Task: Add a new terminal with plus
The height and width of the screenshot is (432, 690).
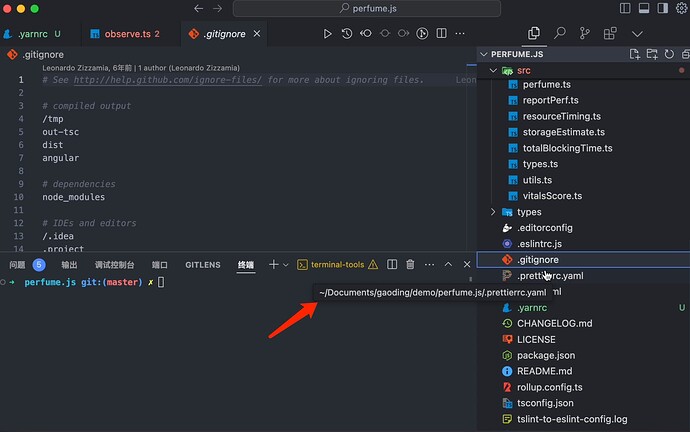Action: click(273, 264)
